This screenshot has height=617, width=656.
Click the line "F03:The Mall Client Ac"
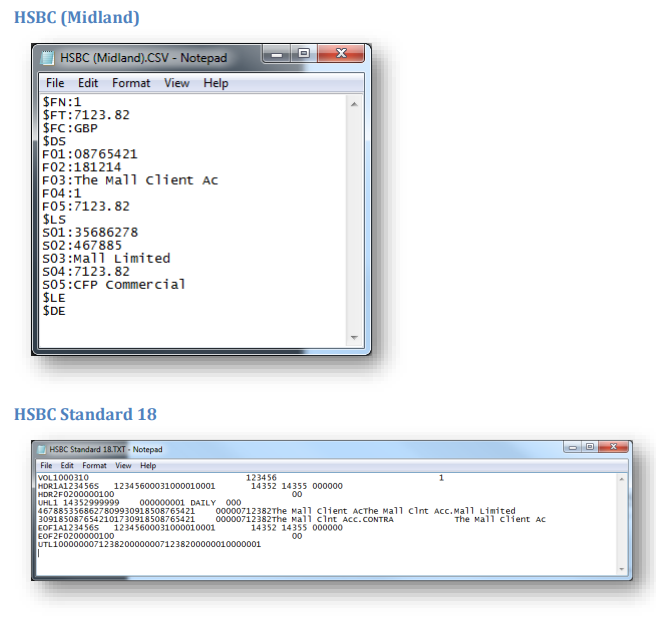pos(130,180)
